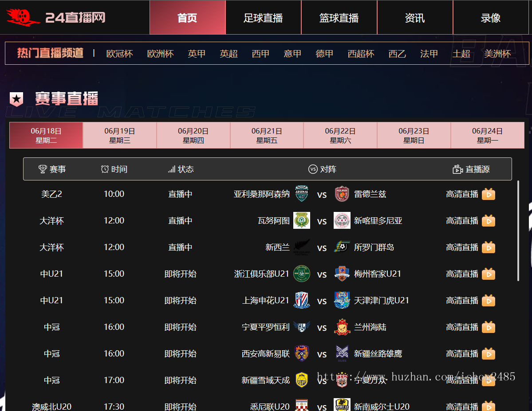Viewport: 532px width, 411px height.
Task: Click the 瓦努阿图 team badge
Action: (x=302, y=220)
